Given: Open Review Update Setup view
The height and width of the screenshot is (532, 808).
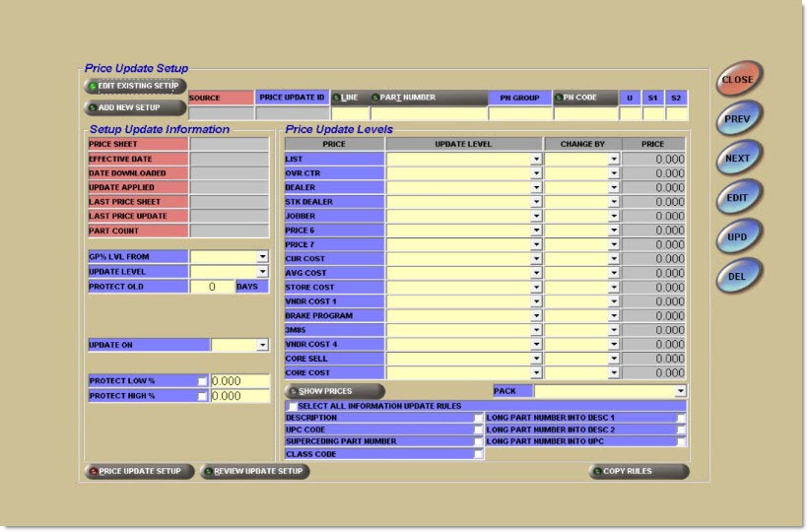Looking at the screenshot, I should point(255,472).
